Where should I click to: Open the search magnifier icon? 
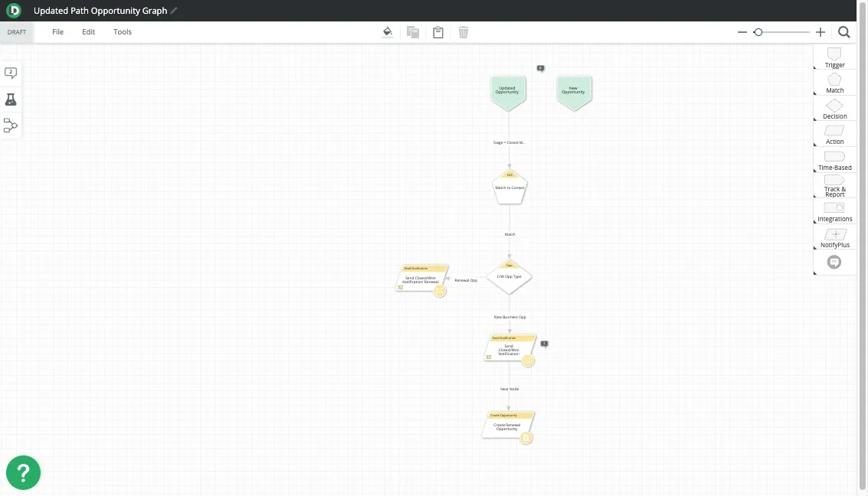843,32
